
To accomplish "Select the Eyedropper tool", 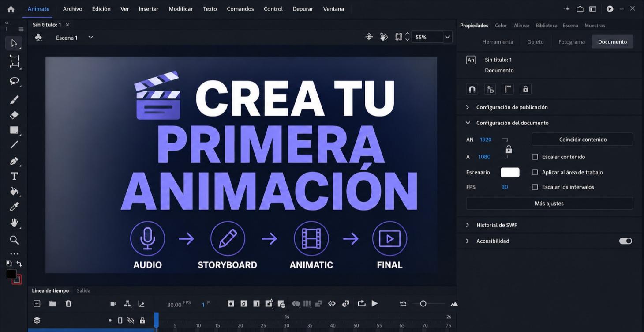I will pyautogui.click(x=14, y=207).
